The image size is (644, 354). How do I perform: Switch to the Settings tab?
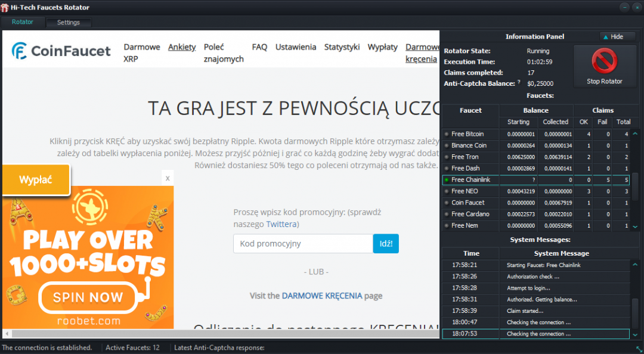[x=69, y=23]
